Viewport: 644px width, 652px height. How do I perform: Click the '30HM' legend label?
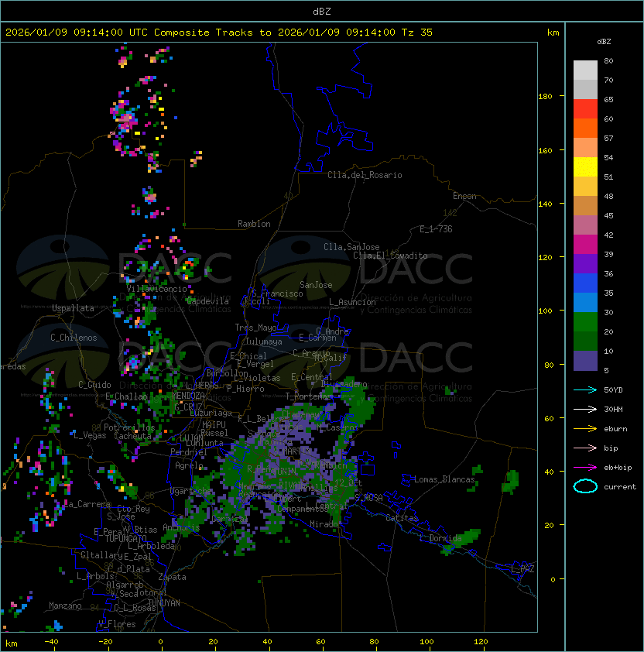click(613, 409)
